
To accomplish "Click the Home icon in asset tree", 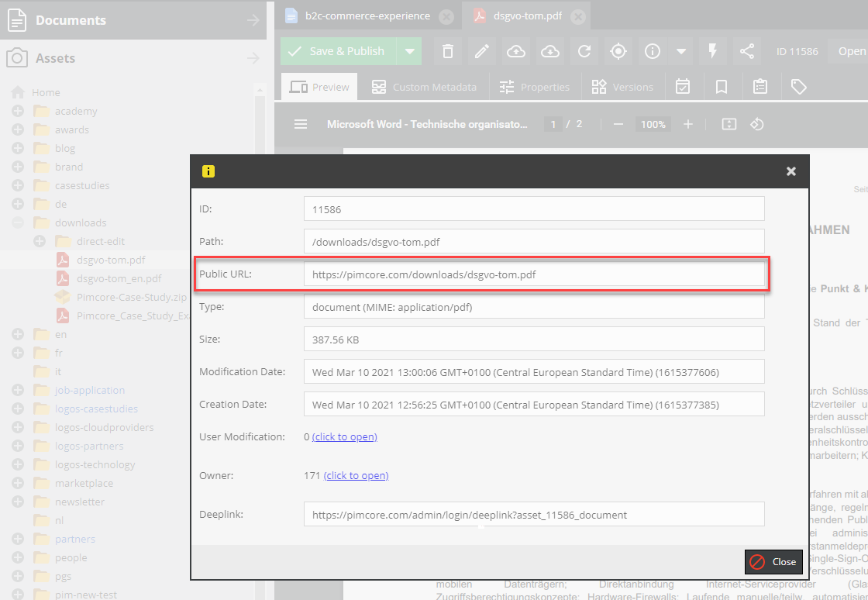I will [x=18, y=92].
